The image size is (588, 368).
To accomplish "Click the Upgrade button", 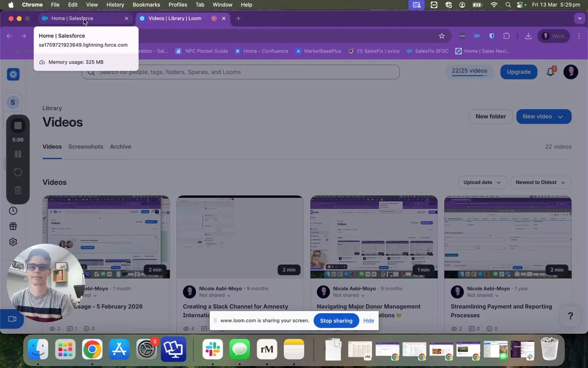I will pyautogui.click(x=519, y=72).
